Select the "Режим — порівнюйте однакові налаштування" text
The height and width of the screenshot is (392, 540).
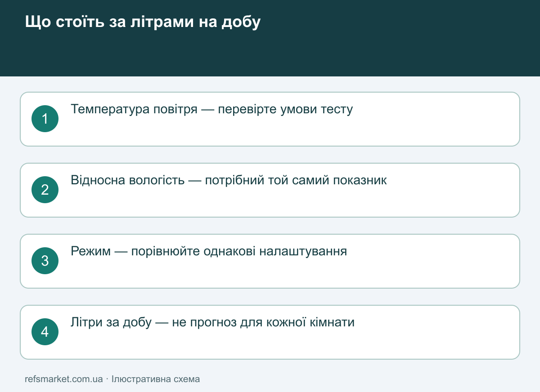pyautogui.click(x=209, y=251)
